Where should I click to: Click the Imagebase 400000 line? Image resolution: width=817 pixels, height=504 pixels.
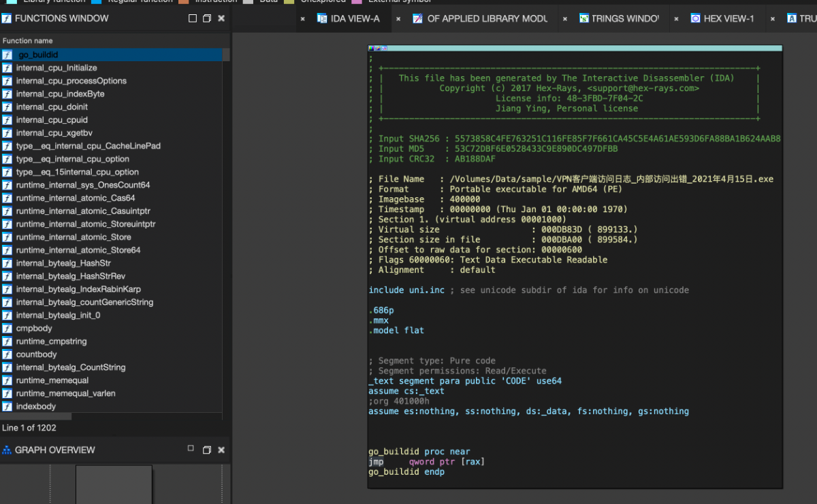click(x=424, y=199)
